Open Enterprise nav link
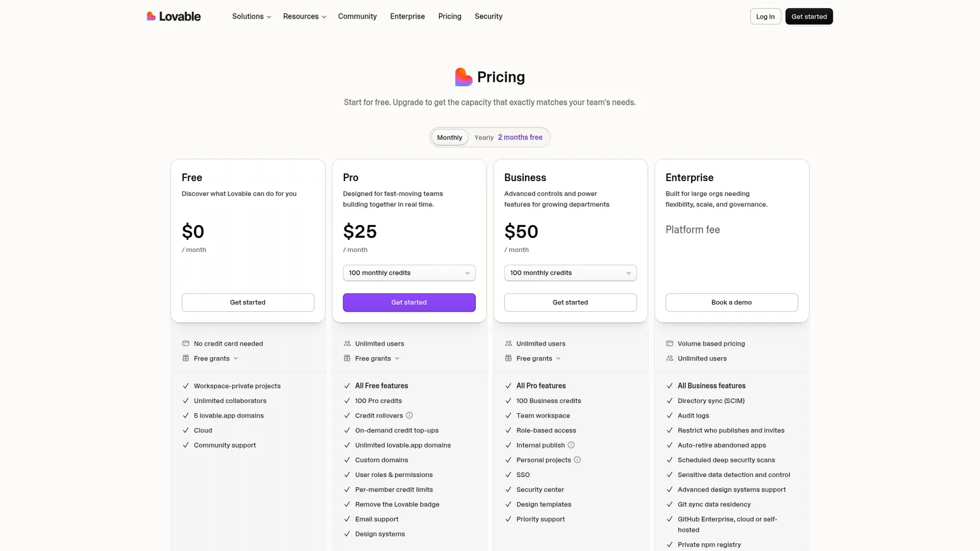Screen dimensions: 980x551 coord(408,17)
